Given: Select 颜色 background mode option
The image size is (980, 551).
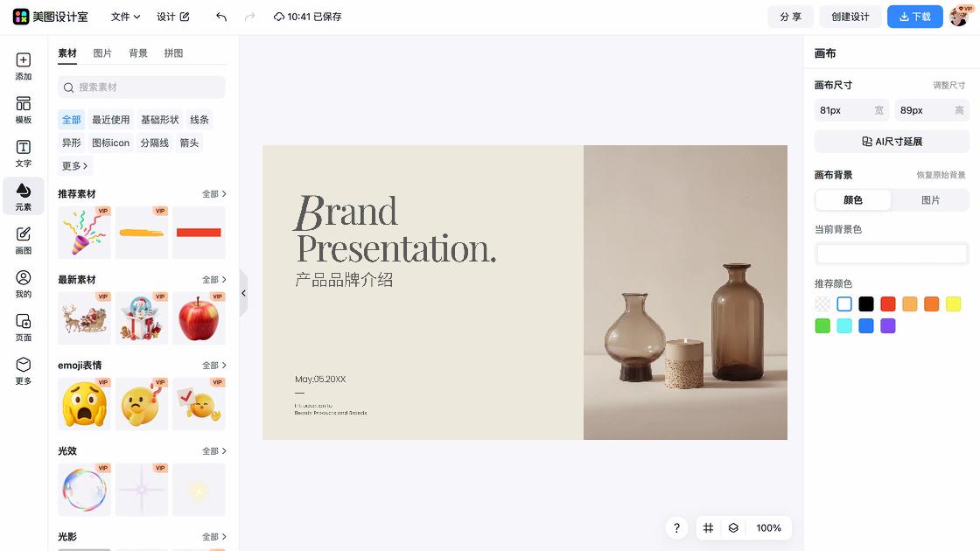Looking at the screenshot, I should (x=853, y=200).
